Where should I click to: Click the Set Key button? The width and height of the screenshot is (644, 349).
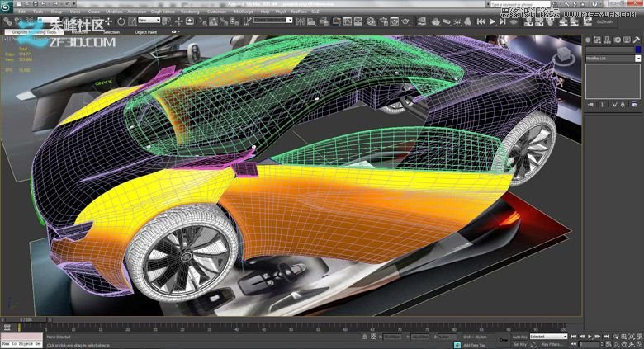pos(519,345)
